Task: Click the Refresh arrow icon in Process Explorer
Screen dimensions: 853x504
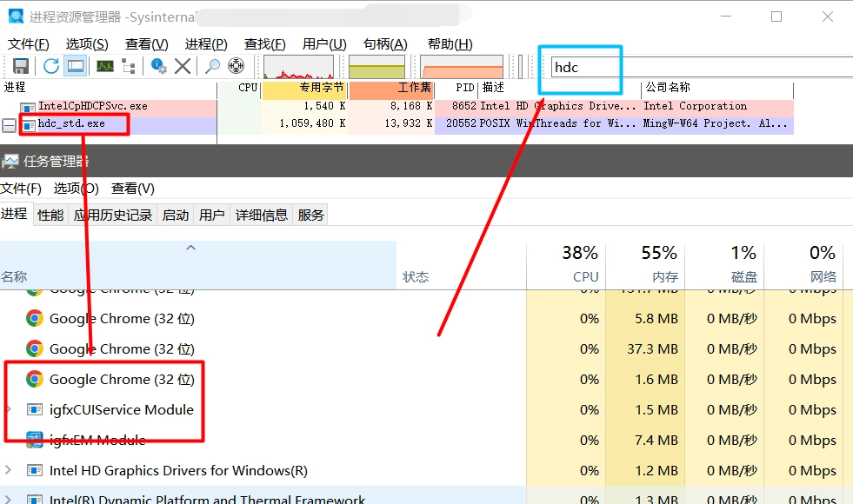Action: click(x=51, y=66)
